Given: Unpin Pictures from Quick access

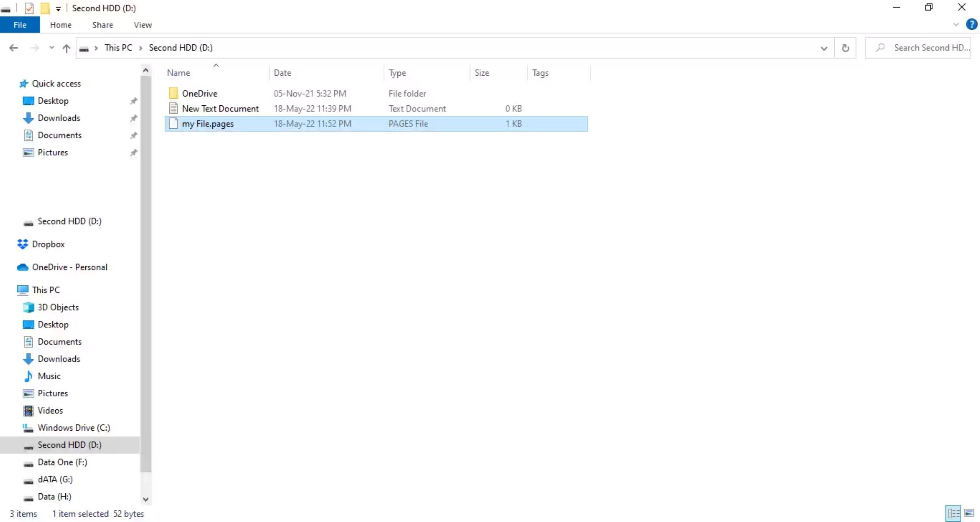Looking at the screenshot, I should point(133,152).
